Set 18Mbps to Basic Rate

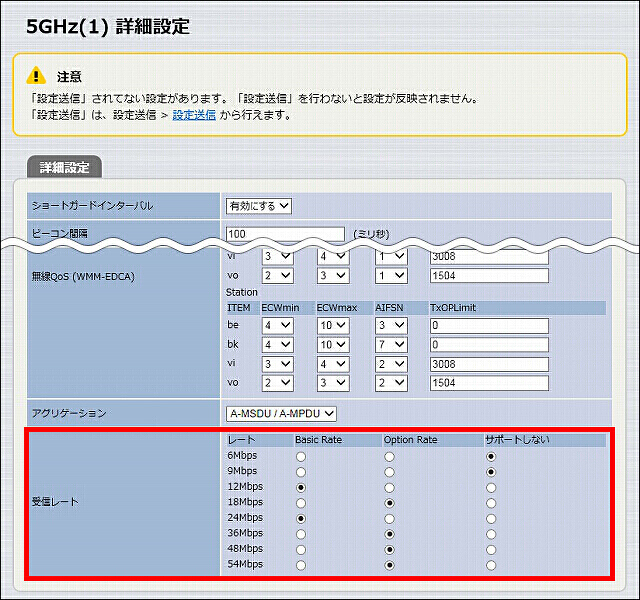[301, 503]
